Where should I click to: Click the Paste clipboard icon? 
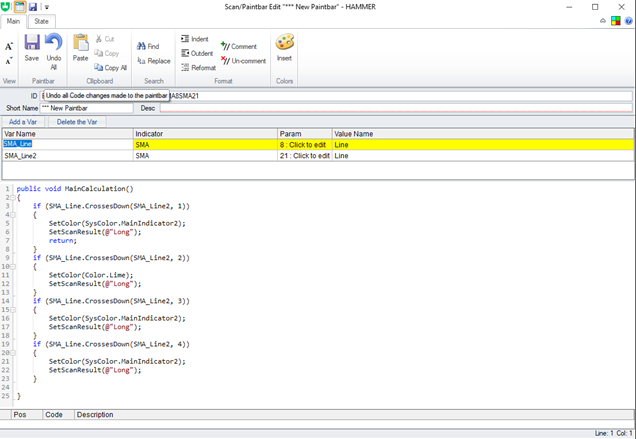click(x=80, y=42)
